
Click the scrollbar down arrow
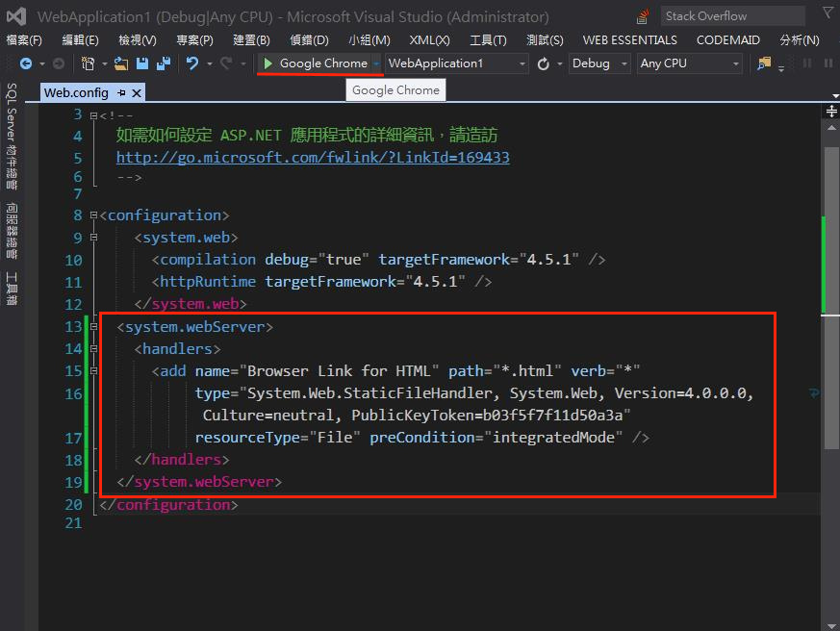tap(831, 625)
